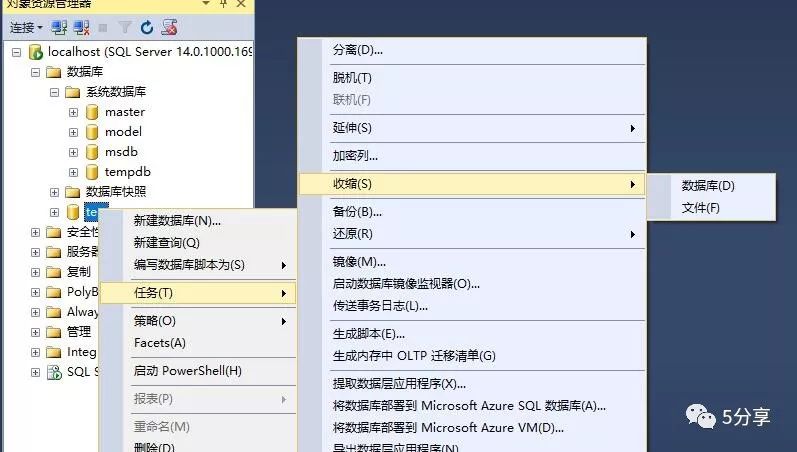Open the 还原(R) submenu
The height and width of the screenshot is (452, 797).
[472, 234]
